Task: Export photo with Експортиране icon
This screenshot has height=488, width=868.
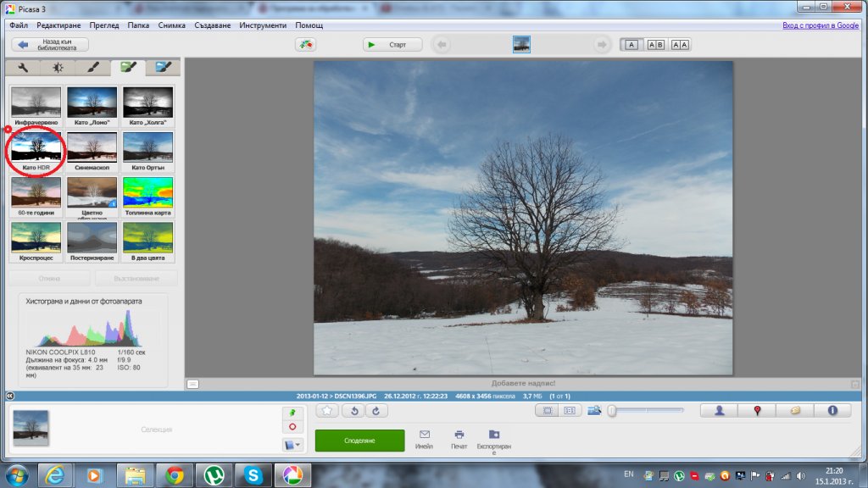Action: 494,441
